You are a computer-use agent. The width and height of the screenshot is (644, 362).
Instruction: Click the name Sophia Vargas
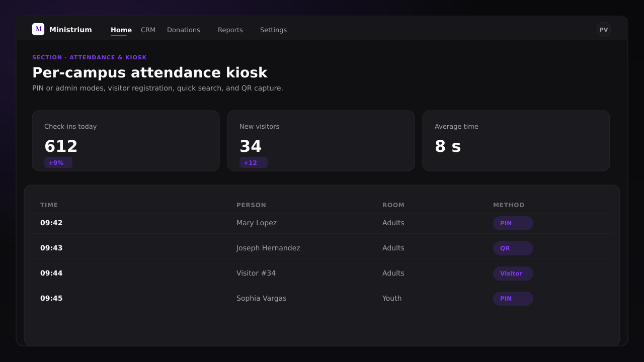(261, 298)
